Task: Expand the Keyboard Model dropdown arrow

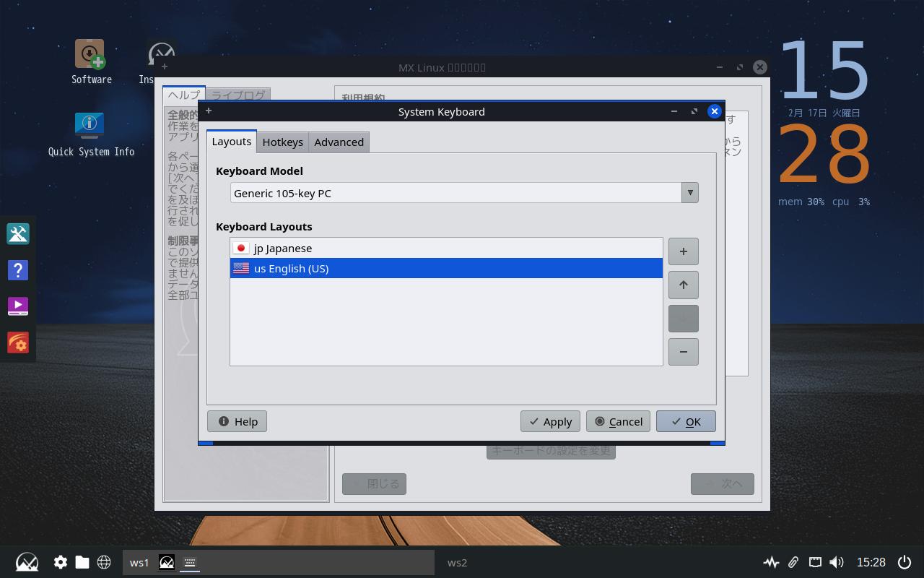Action: tap(690, 193)
